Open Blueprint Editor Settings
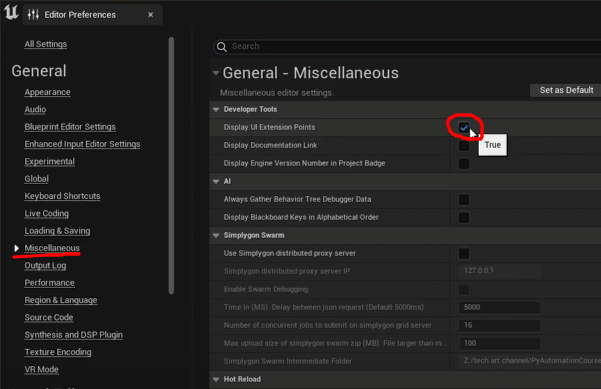Screen dimensions: 601x389 coord(70,126)
